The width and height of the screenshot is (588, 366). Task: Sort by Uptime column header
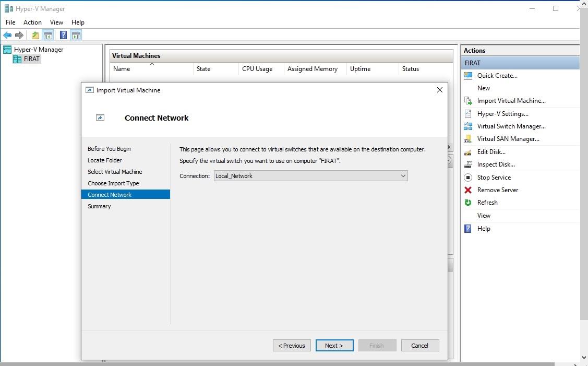pyautogui.click(x=373, y=69)
